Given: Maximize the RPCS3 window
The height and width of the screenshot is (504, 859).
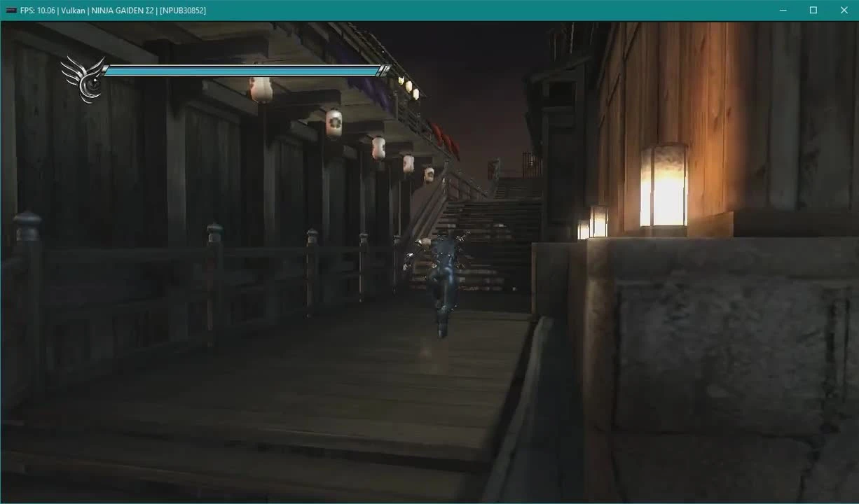Looking at the screenshot, I should [813, 10].
